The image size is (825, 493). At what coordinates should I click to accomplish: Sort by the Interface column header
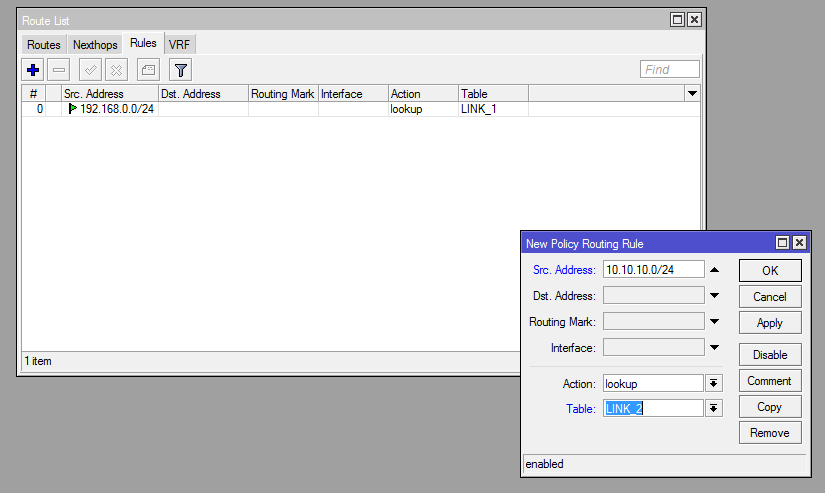point(353,94)
